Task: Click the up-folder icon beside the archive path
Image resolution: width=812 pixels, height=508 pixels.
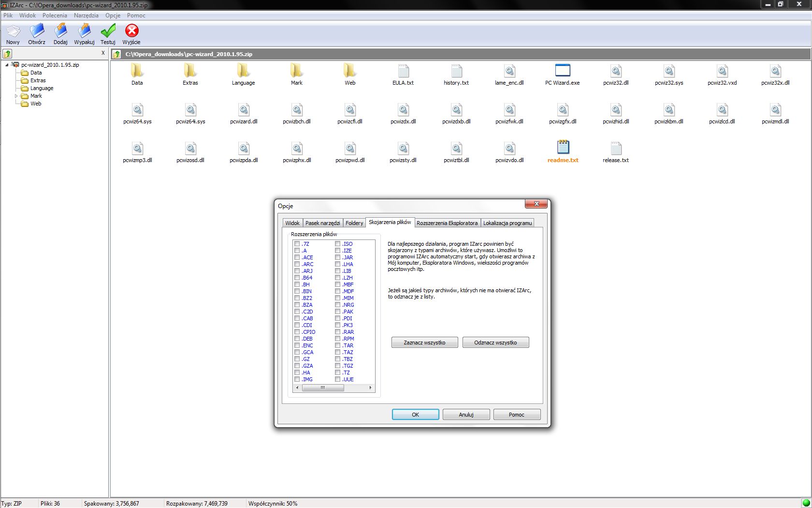Action: [x=116, y=54]
